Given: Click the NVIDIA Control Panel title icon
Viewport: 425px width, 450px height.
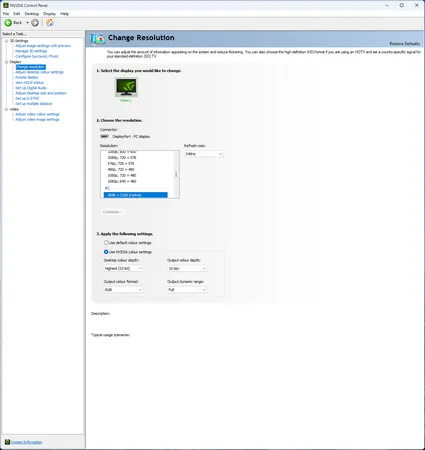Looking at the screenshot, I should click(x=6, y=5).
